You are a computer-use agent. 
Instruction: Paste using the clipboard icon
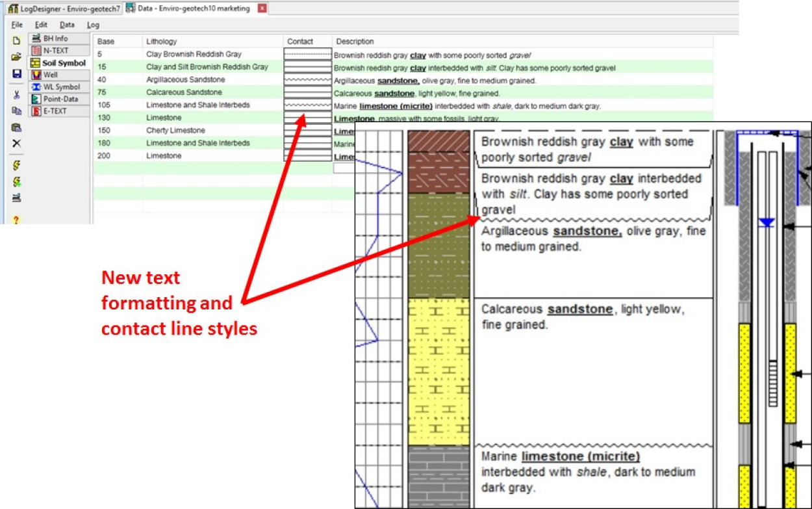[17, 127]
